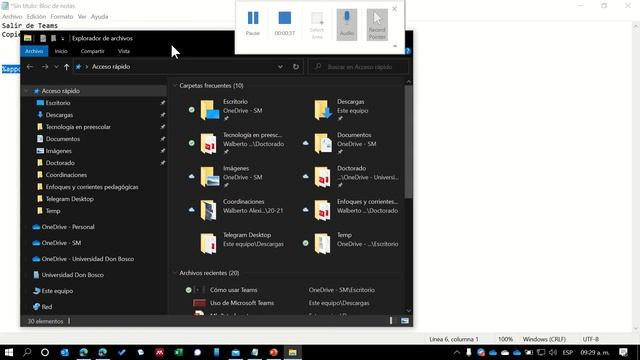Select the Coordinaciones folder tile
The height and width of the screenshot is (360, 640).
pyautogui.click(x=236, y=210)
